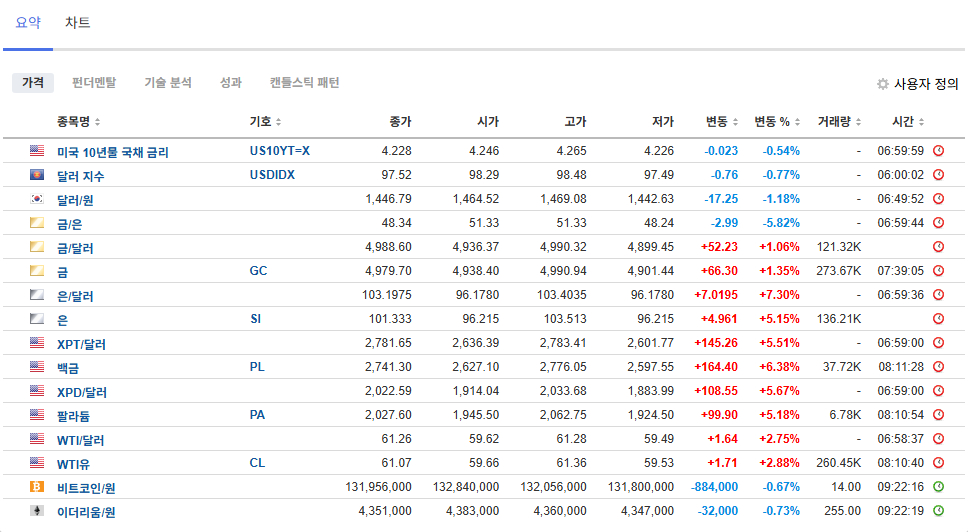Screen dimensions: 968x532
Task: Open the 펀더멘탈 sub-tab
Action: click(94, 83)
